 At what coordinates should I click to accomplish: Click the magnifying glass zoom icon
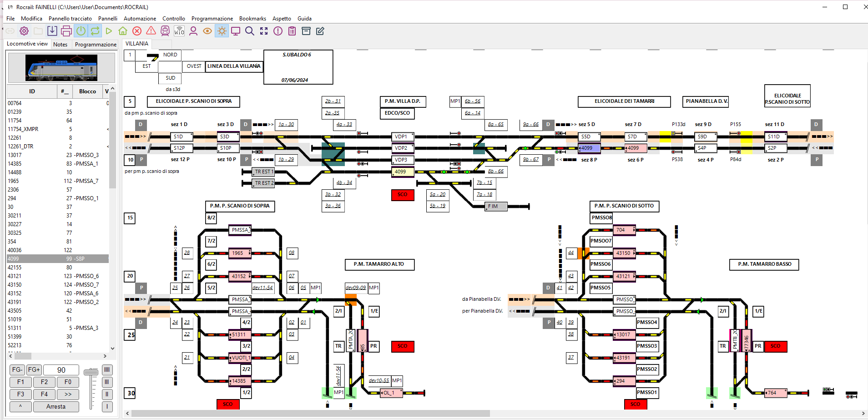(x=250, y=31)
